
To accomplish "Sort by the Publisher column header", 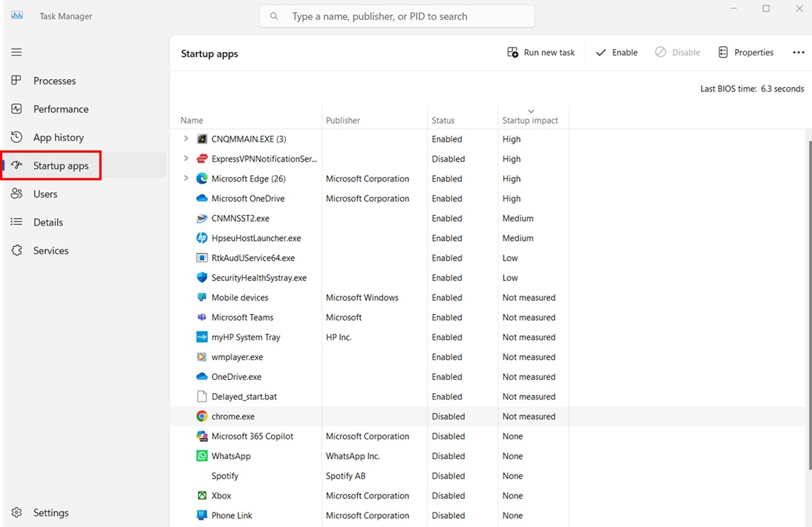I will point(343,120).
